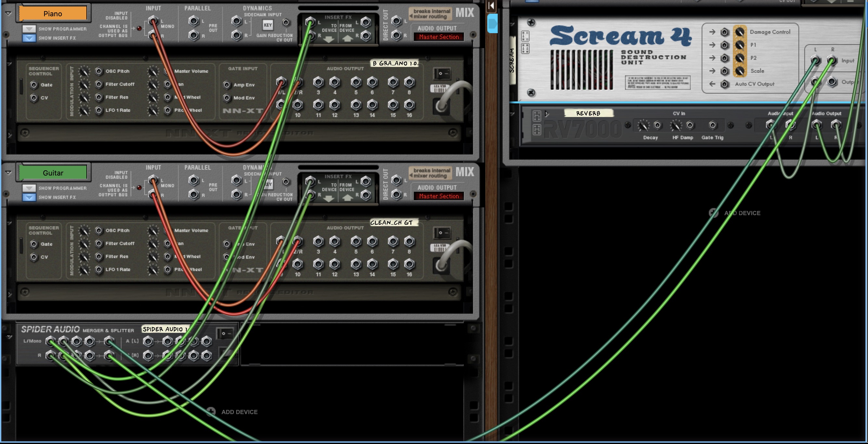Flip the rocker switch on Guitar NN-XT

coord(442,233)
